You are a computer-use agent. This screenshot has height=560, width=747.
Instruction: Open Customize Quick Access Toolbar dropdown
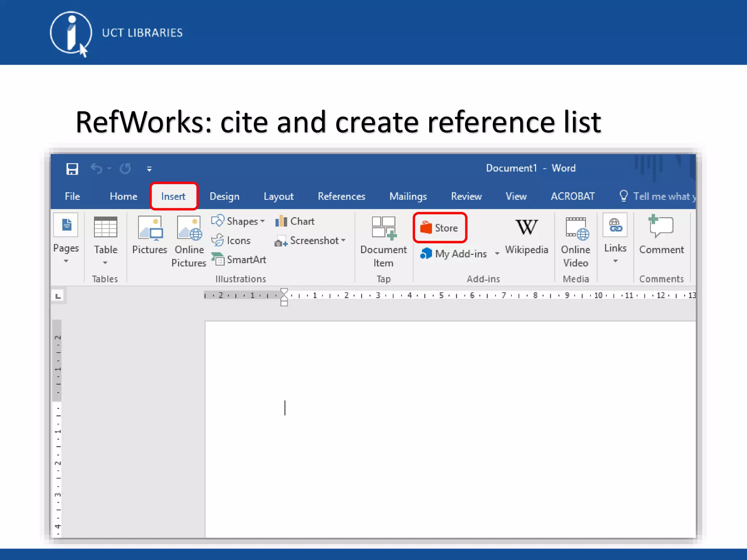pos(149,169)
